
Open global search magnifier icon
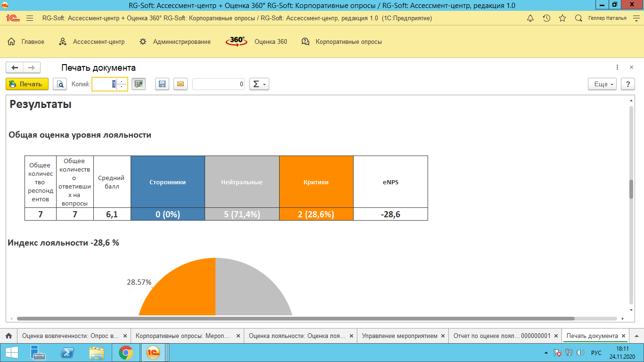578,18
